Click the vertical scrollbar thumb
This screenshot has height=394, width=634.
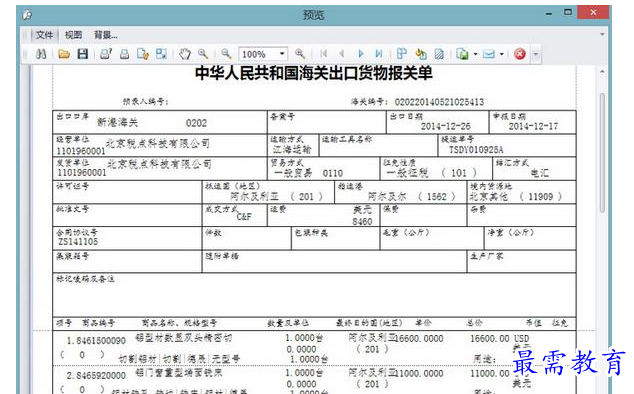(x=602, y=153)
